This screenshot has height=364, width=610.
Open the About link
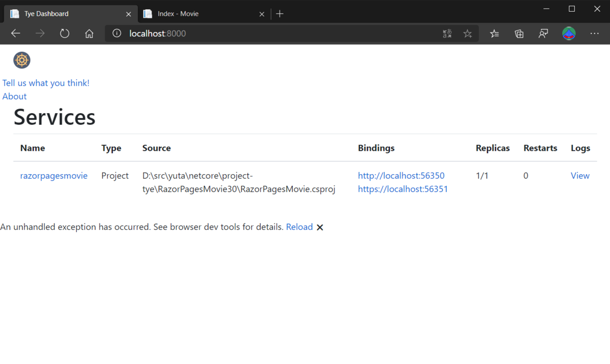point(14,96)
